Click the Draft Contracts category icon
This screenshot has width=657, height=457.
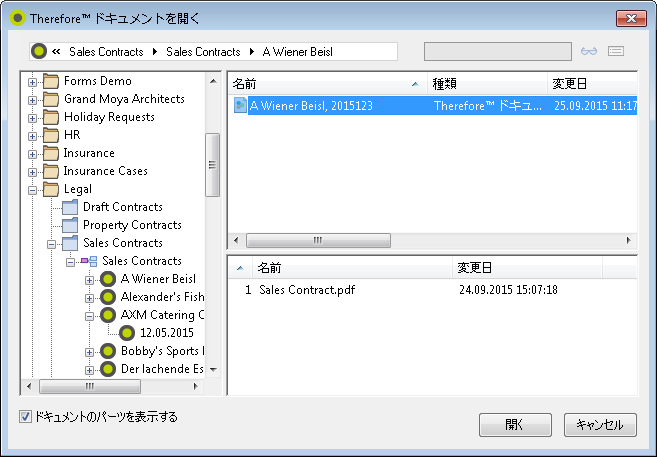tap(70, 207)
